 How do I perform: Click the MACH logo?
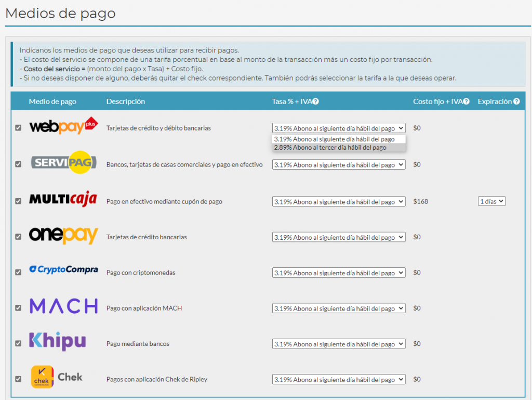[x=64, y=306]
